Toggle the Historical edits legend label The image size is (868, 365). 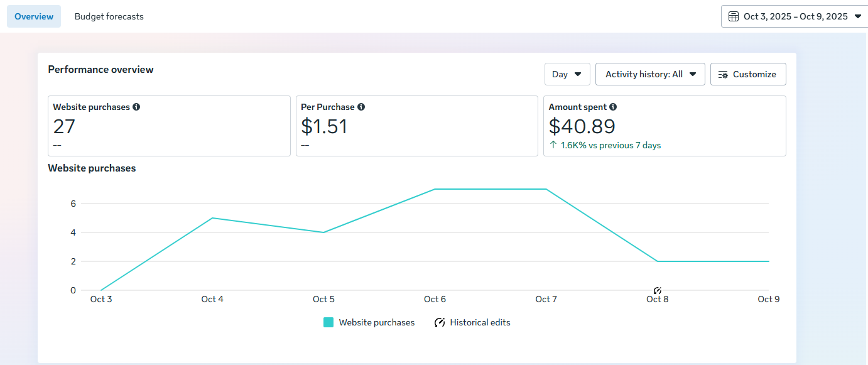[480, 322]
